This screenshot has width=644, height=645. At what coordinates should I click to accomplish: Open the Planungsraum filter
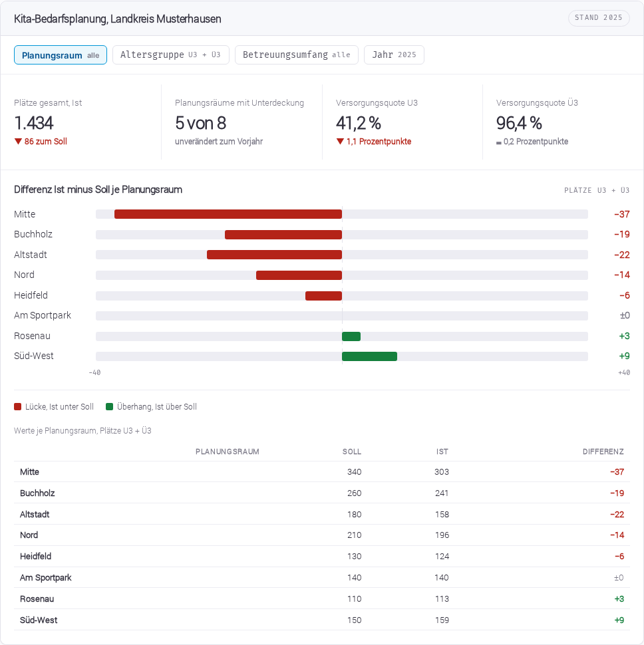tap(61, 55)
